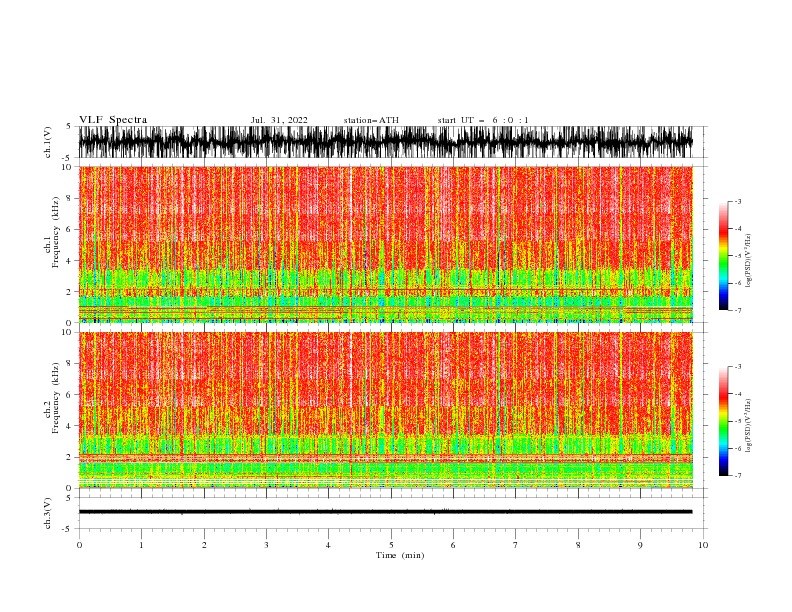
Task: Click the "station=ATH" header label
Action: pyautogui.click(x=371, y=120)
